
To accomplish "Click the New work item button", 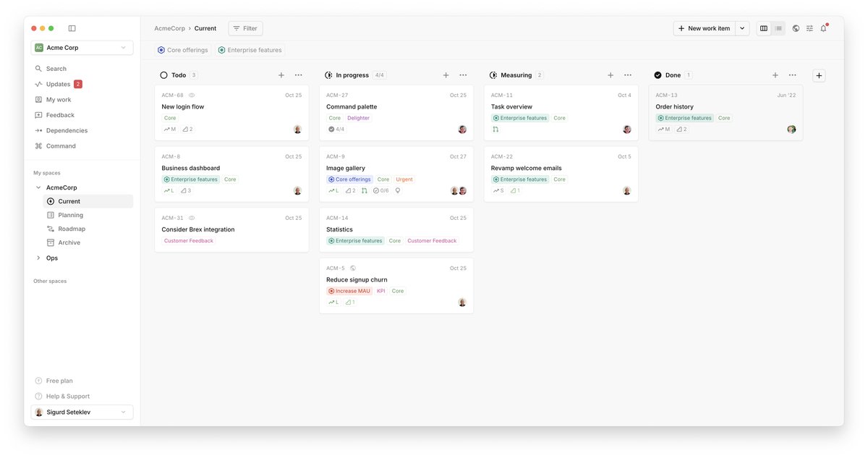I will tap(705, 28).
